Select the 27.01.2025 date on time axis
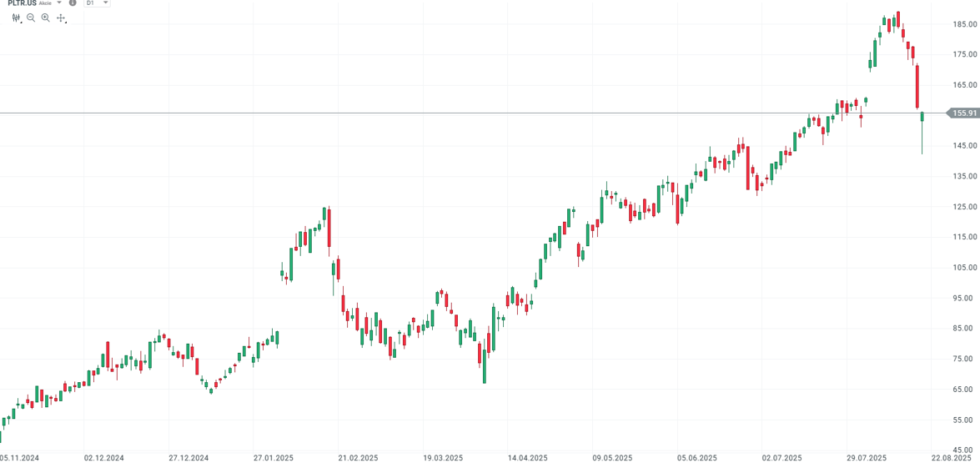980x463 pixels. point(274,458)
